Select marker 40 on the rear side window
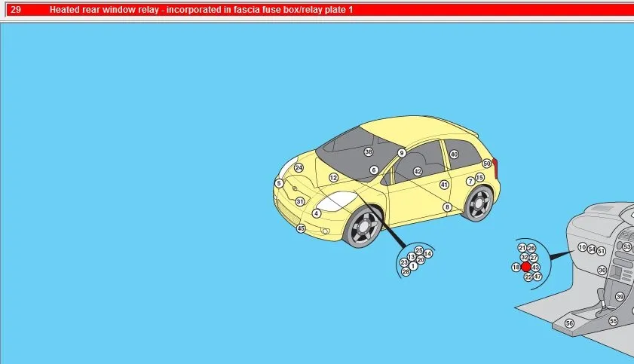 (x=454, y=154)
